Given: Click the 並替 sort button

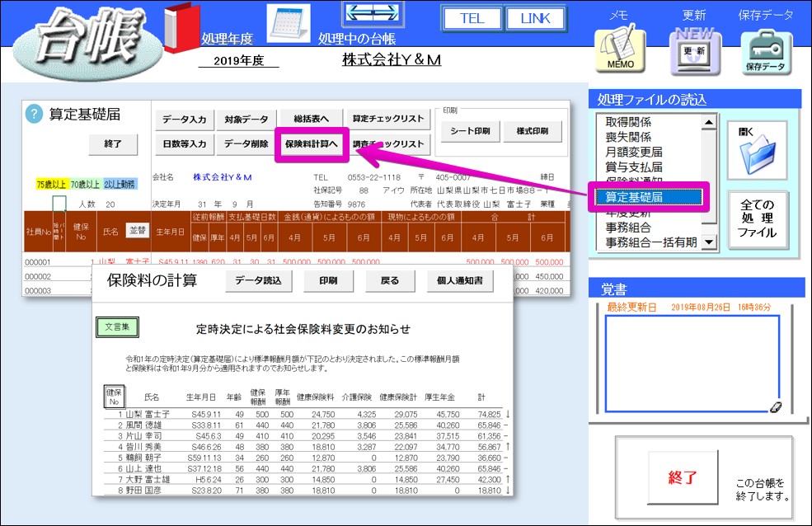Looking at the screenshot, I should (138, 230).
